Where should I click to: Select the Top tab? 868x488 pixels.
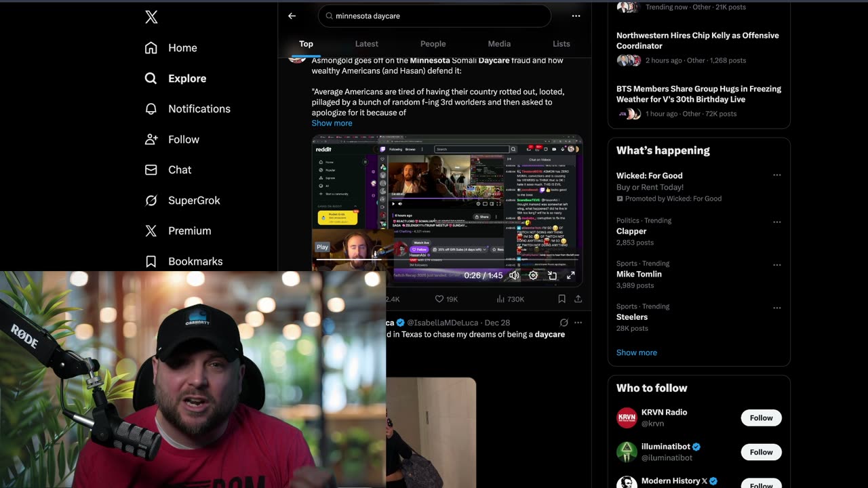pyautogui.click(x=306, y=43)
